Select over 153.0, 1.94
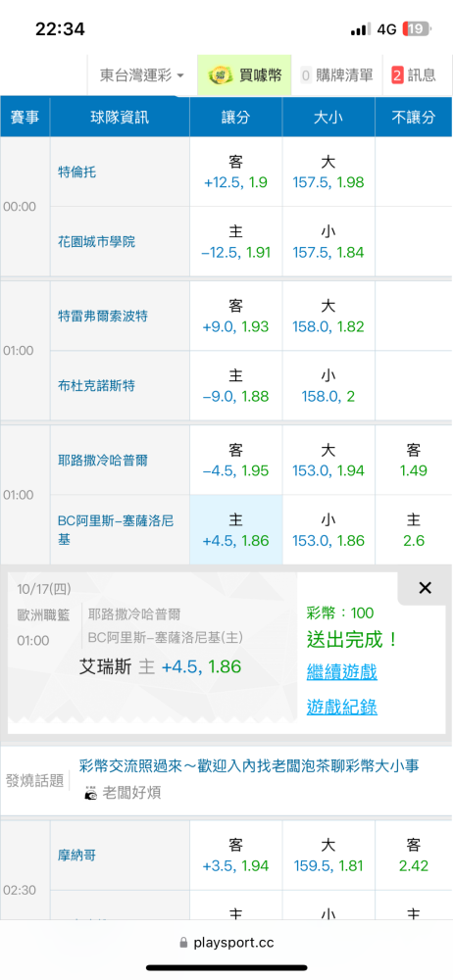453x980 pixels. tap(328, 460)
